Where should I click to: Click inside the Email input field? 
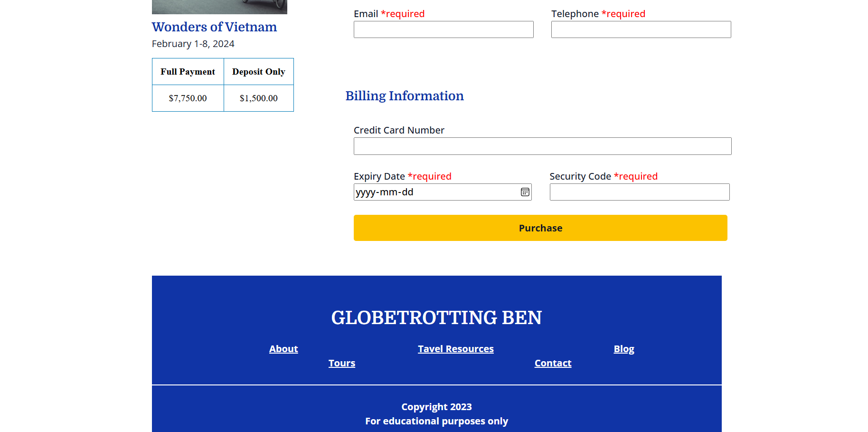tap(443, 29)
